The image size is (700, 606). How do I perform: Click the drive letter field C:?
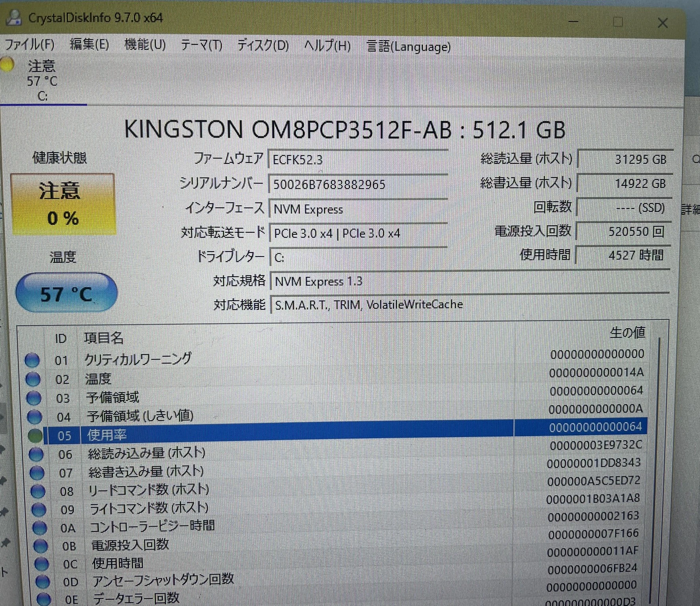(x=358, y=258)
